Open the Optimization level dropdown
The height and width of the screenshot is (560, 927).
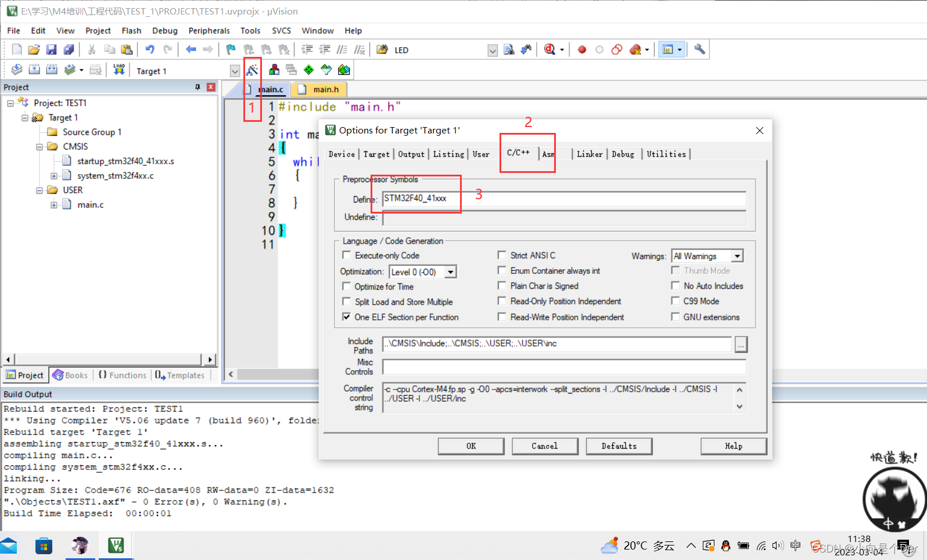tap(451, 272)
